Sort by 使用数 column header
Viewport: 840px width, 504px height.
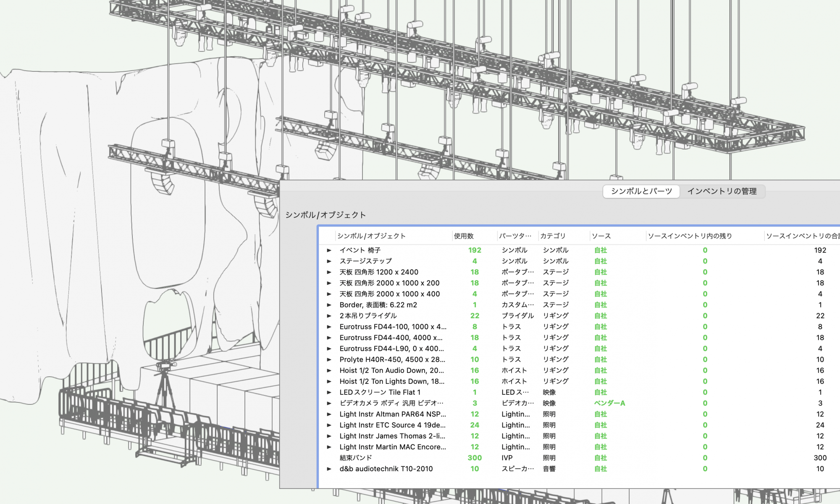[464, 236]
